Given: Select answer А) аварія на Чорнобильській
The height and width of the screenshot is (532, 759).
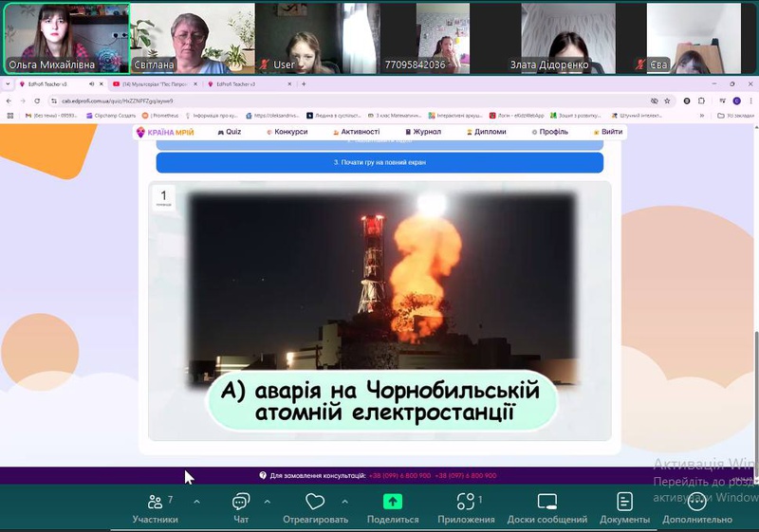Looking at the screenshot, I should coord(381,401).
